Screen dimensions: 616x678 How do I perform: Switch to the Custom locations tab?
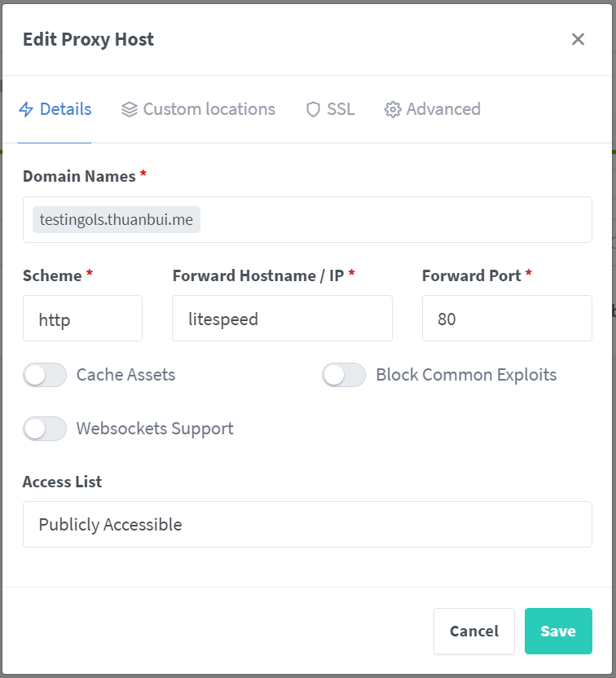(209, 109)
